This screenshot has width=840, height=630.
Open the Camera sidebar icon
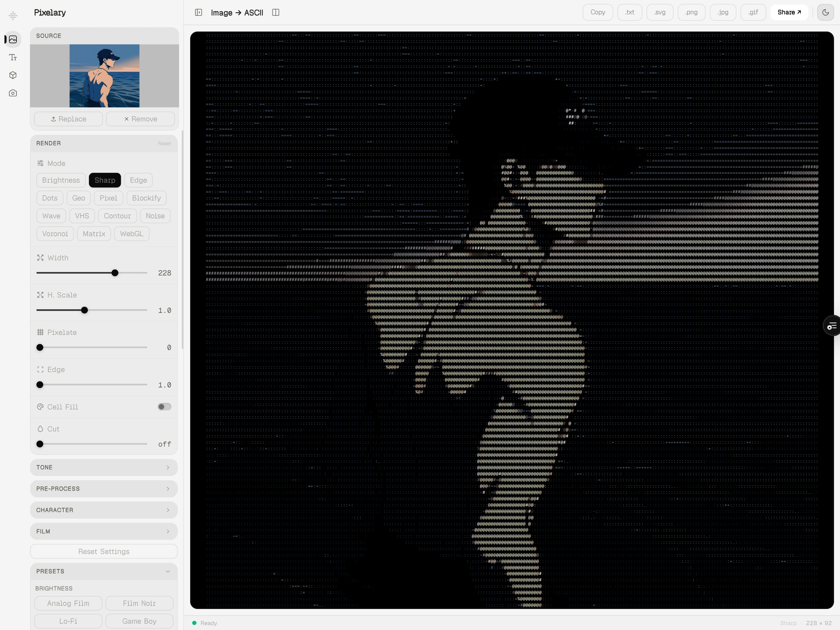coord(13,93)
